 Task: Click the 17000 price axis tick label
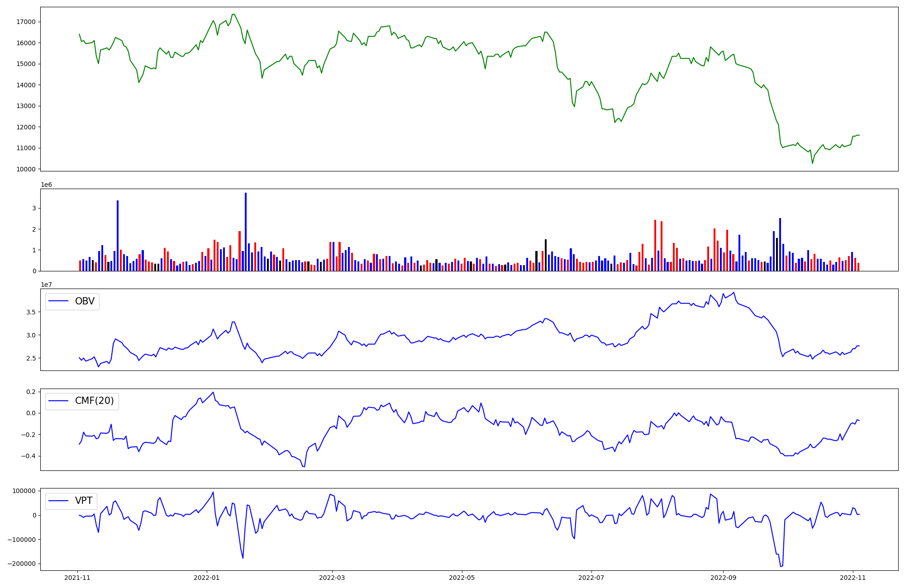(x=26, y=22)
